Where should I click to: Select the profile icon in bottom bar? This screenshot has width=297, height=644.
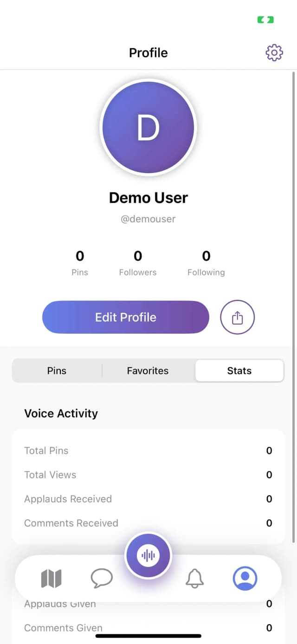[245, 578]
